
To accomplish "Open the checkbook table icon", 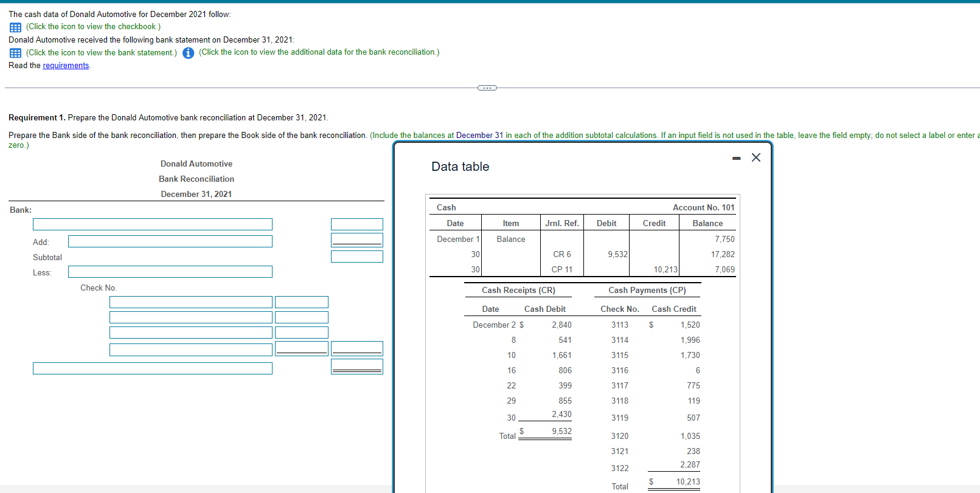I will [16, 27].
